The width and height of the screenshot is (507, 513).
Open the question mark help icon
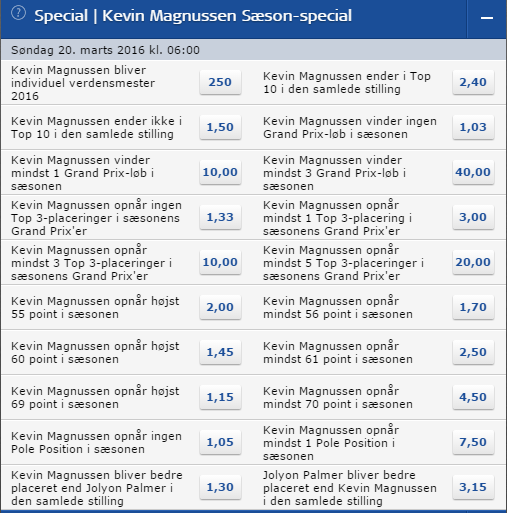pos(18,14)
